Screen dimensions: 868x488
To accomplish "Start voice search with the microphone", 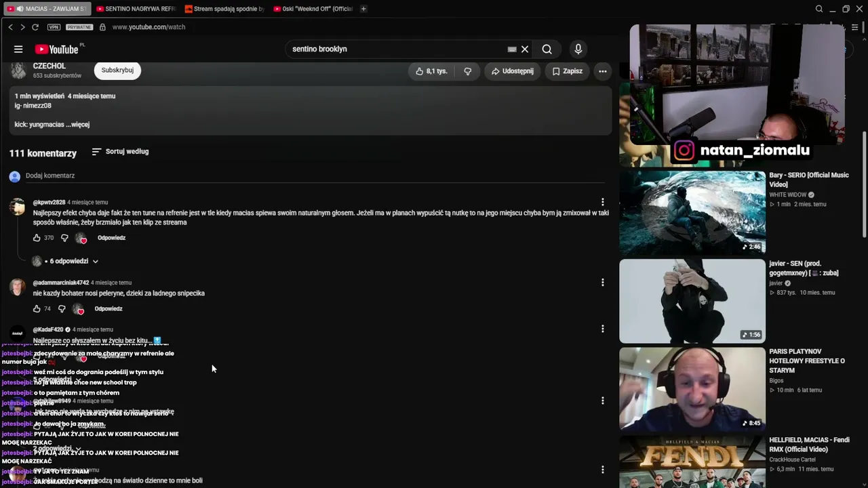I will tap(578, 49).
